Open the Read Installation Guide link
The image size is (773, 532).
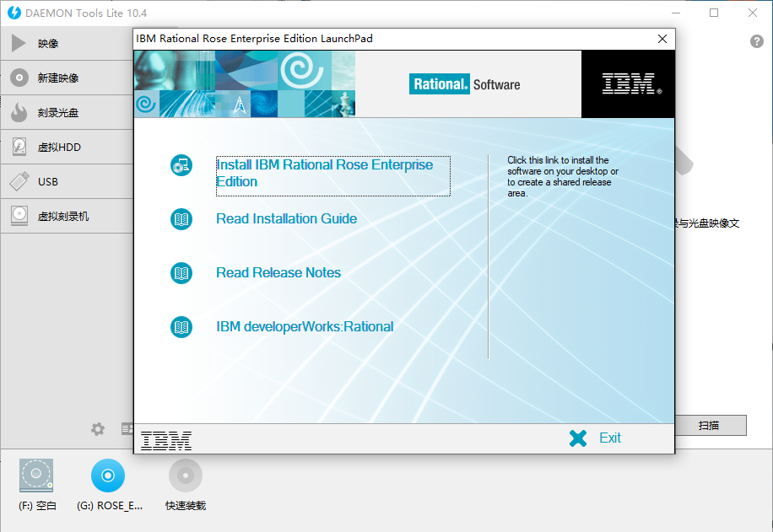point(286,218)
